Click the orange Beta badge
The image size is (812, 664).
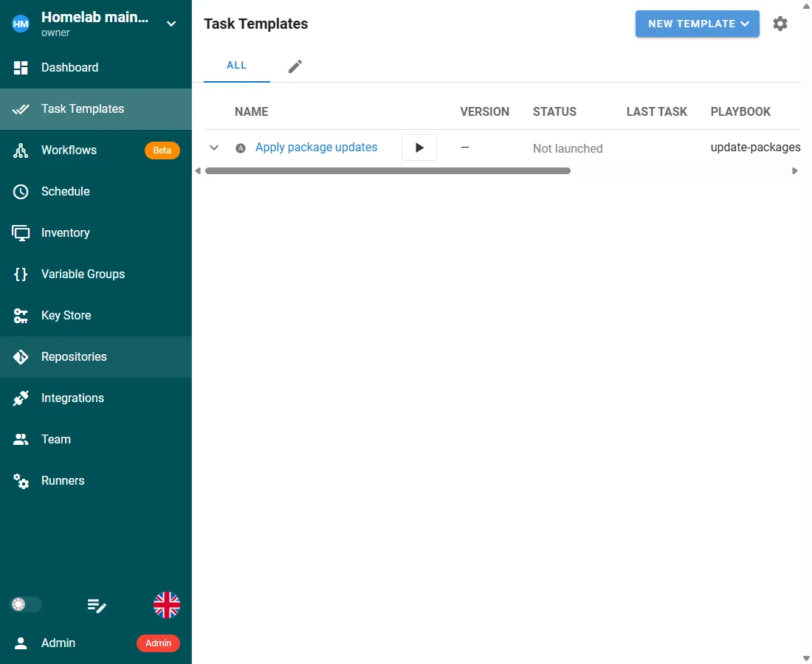[x=162, y=151]
